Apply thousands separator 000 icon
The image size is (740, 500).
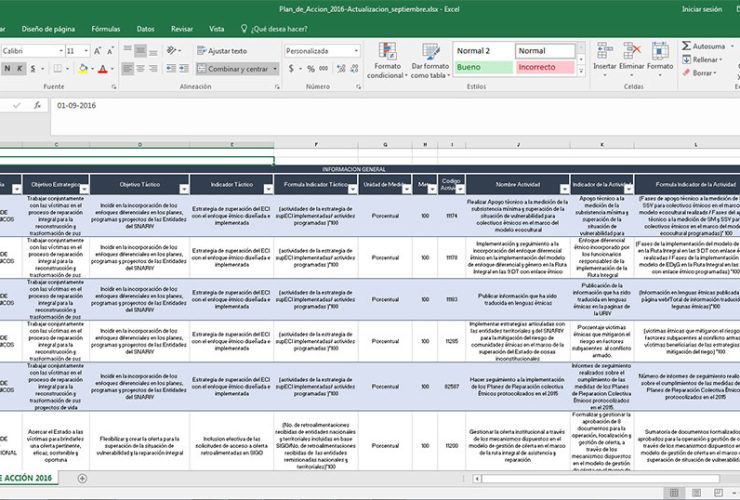coord(323,69)
